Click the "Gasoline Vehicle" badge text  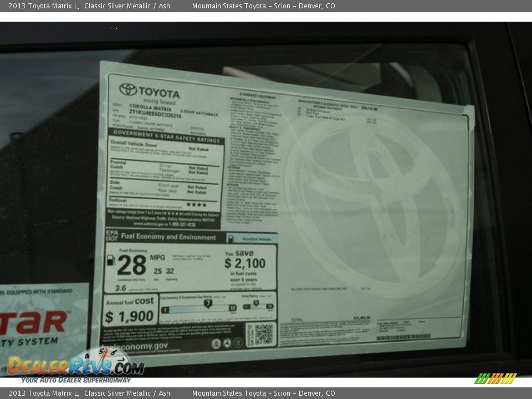pyautogui.click(x=257, y=239)
